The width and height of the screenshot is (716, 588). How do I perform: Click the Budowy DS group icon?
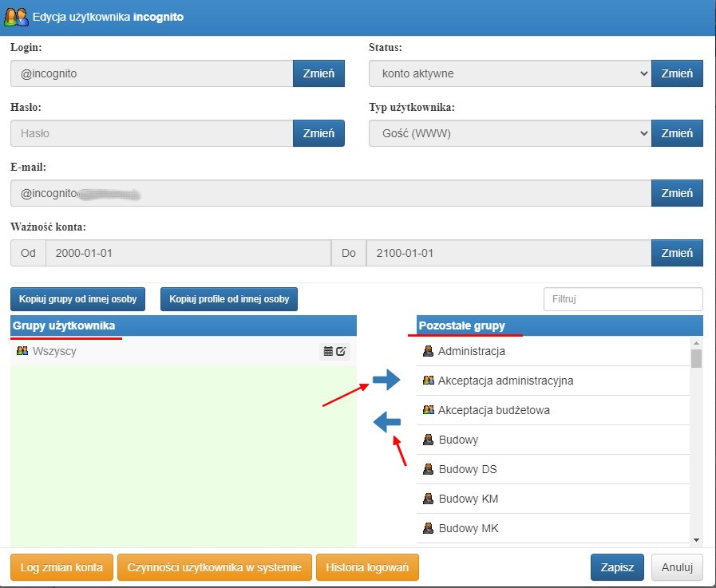[x=428, y=469]
